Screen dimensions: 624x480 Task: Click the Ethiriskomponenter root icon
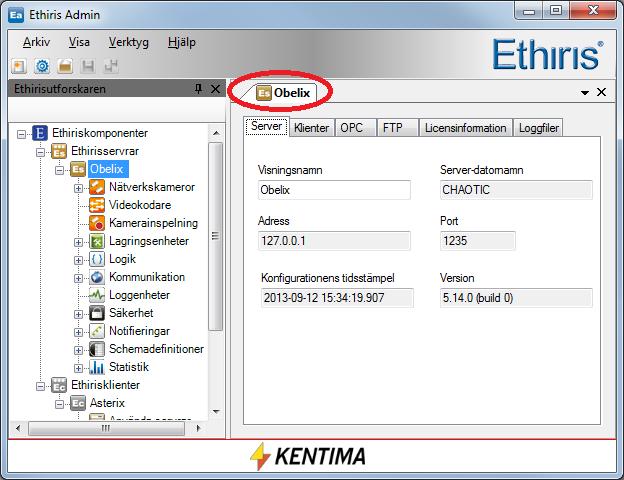(x=40, y=133)
